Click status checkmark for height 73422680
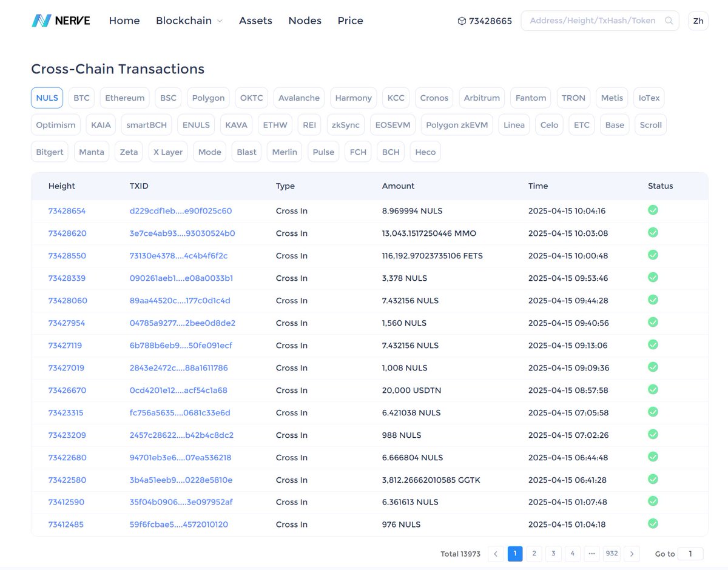This screenshot has height=570, width=728. click(653, 457)
